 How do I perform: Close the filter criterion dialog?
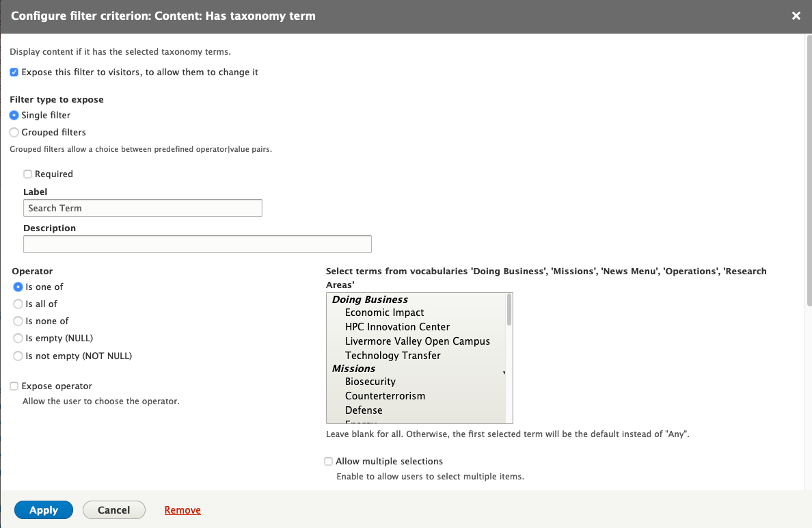[x=796, y=15]
